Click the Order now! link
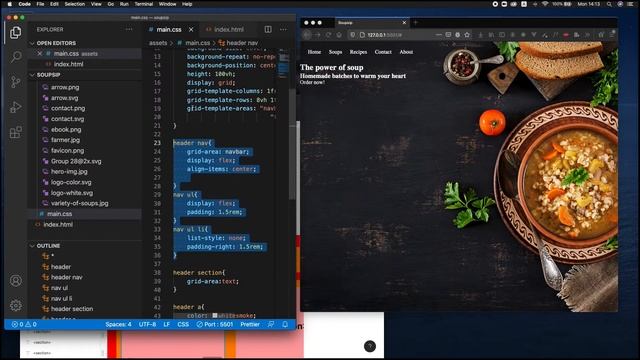The height and width of the screenshot is (360, 640). [x=312, y=82]
